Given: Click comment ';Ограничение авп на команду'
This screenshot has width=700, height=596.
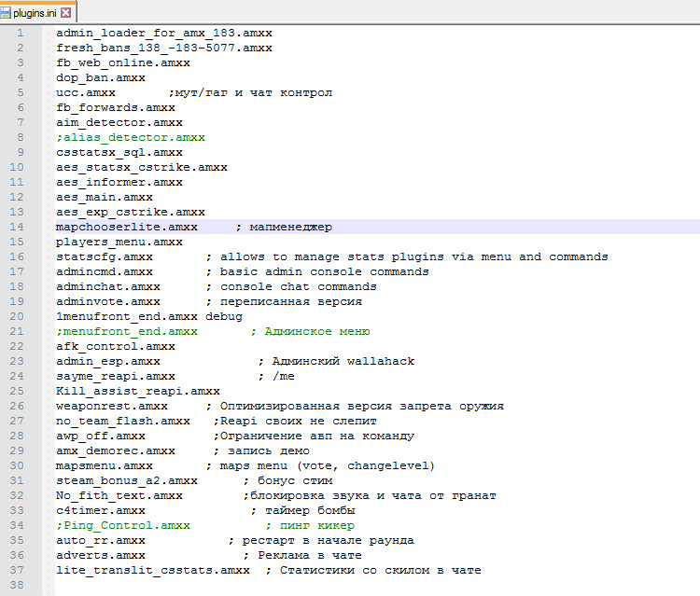Looking at the screenshot, I should pyautogui.click(x=314, y=436).
